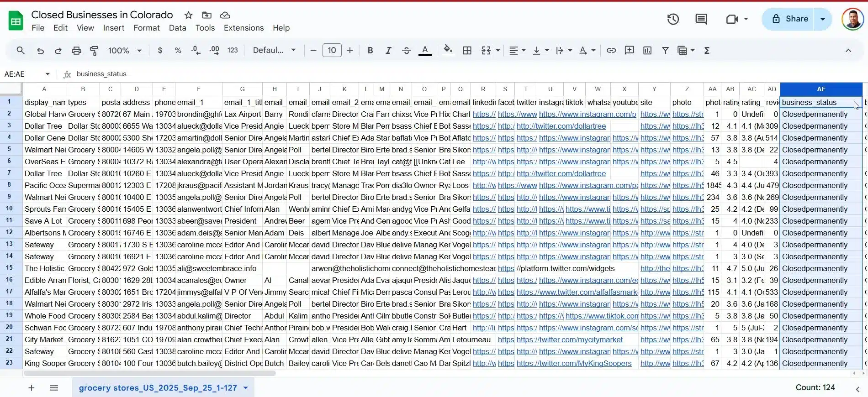868x397 pixels.
Task: Choose text color
Action: tap(425, 50)
